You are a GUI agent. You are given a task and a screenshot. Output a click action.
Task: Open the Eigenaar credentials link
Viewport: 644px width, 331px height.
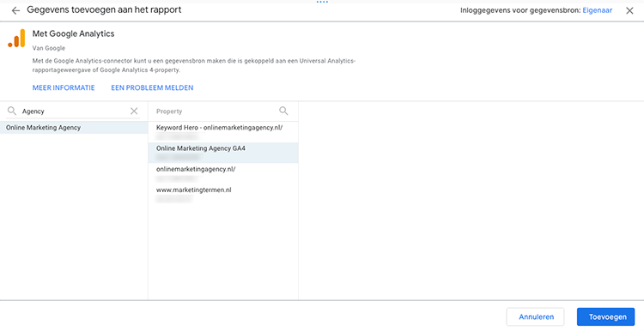click(597, 10)
